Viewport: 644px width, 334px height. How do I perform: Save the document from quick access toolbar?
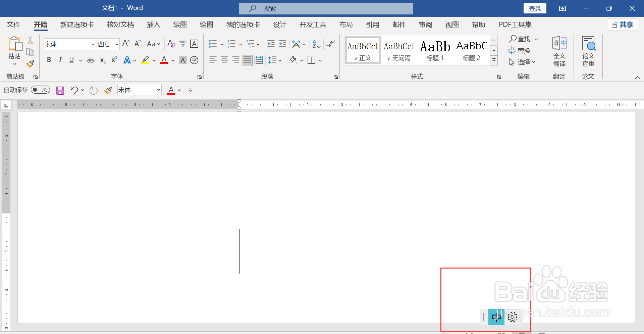click(x=60, y=90)
